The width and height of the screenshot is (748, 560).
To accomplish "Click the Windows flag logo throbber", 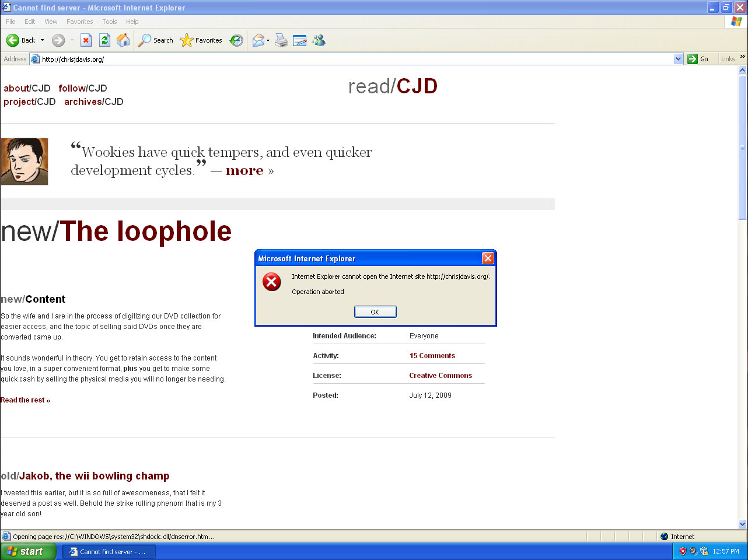I will pyautogui.click(x=737, y=22).
